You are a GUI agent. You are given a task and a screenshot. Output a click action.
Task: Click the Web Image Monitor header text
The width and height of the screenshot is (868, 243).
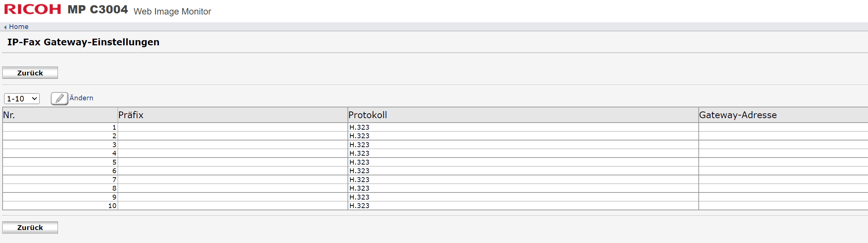click(x=172, y=12)
